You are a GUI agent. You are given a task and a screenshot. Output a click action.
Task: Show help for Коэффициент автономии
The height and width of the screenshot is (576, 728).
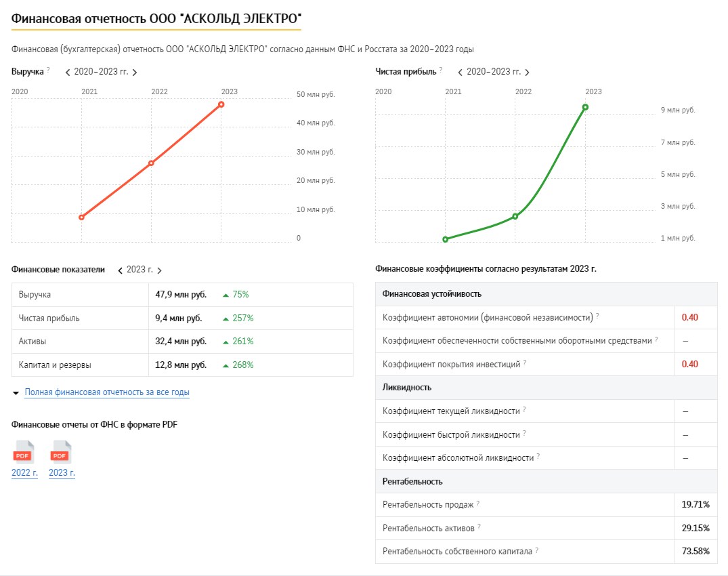597,316
